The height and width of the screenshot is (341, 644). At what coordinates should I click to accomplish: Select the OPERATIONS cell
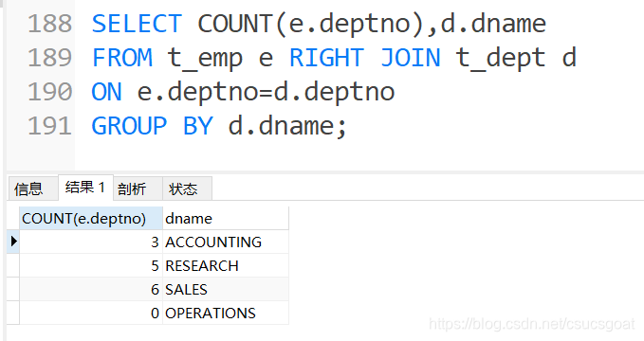(x=226, y=314)
